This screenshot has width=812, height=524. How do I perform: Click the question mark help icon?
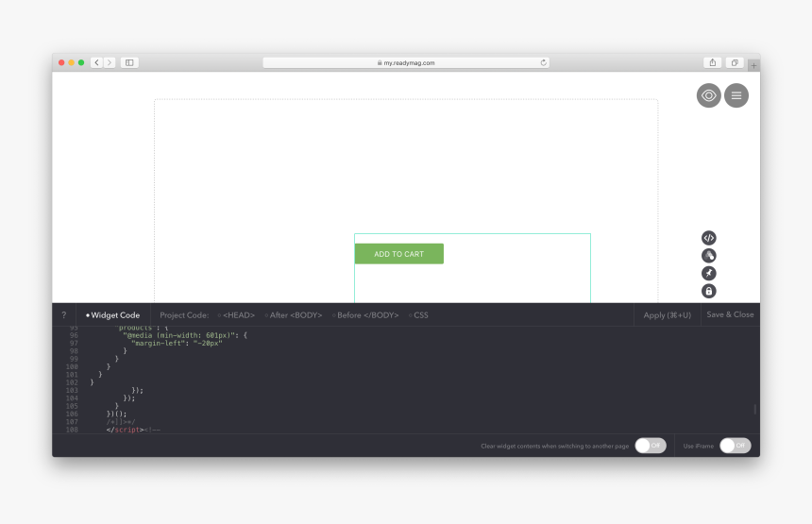pos(64,314)
